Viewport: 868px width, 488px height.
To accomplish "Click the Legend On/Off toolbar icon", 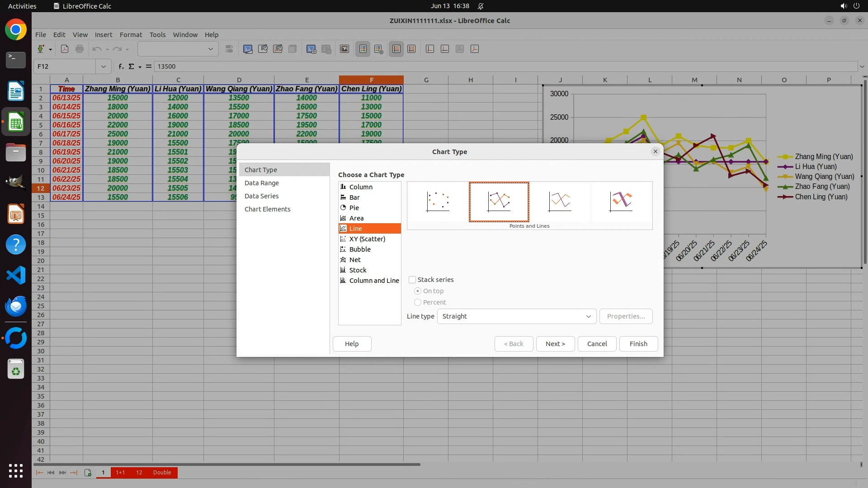I will pos(363,49).
